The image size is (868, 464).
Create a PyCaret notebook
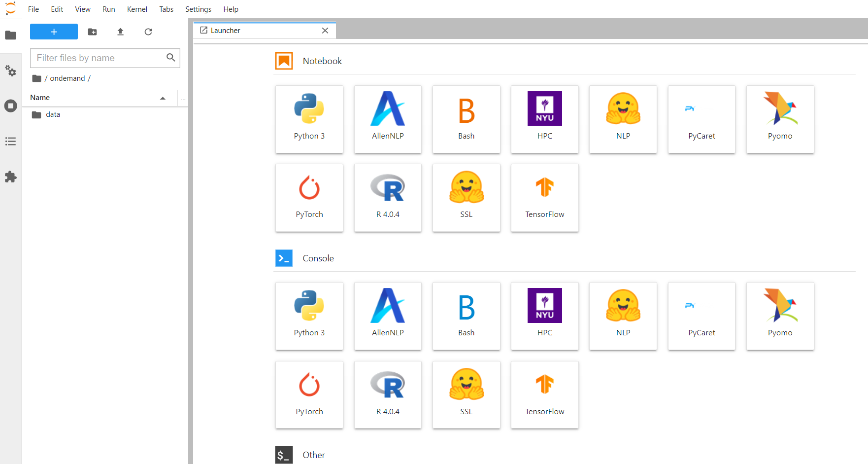tap(701, 119)
